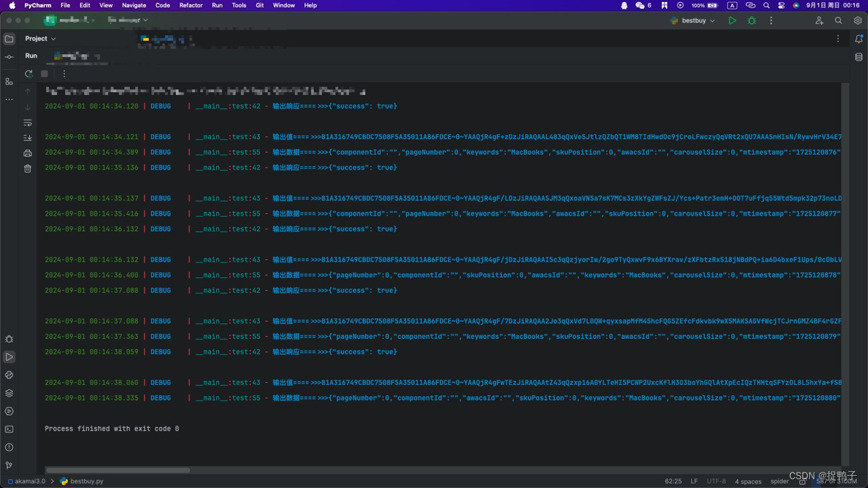Viewport: 868px width, 488px height.
Task: Open the Refactor menu
Action: point(191,5)
